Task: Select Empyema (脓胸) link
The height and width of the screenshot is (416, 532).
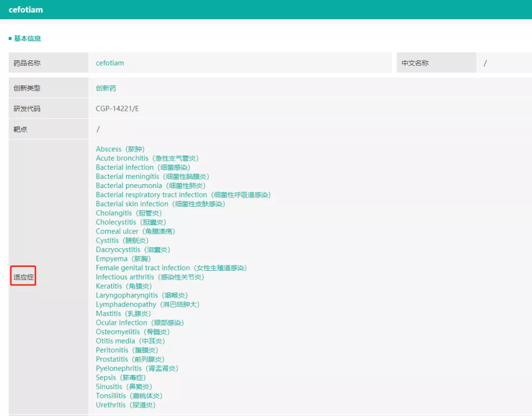Action: (x=123, y=259)
